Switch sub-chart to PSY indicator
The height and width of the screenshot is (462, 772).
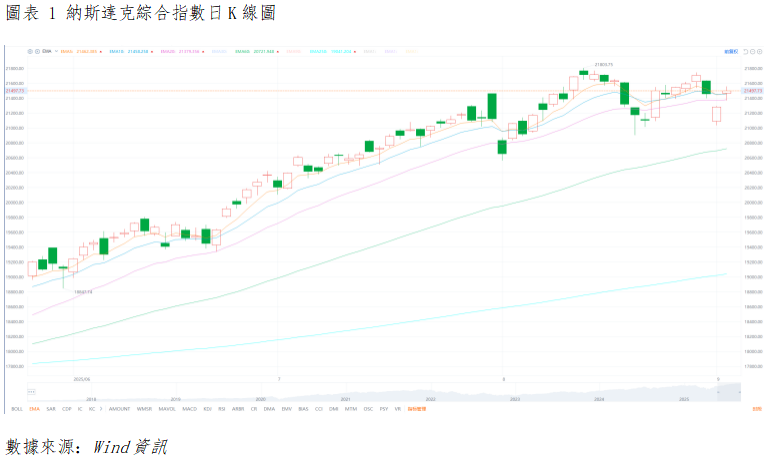click(x=384, y=409)
